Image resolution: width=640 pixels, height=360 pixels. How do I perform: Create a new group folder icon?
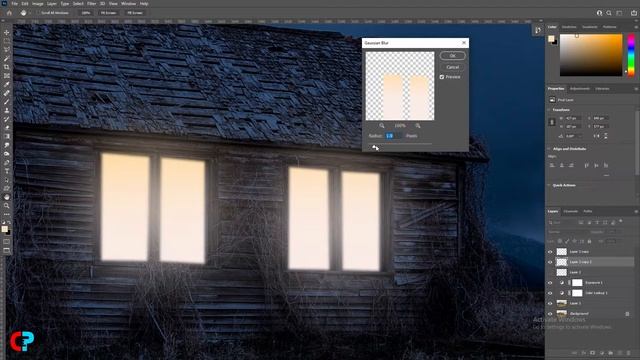tap(611, 353)
